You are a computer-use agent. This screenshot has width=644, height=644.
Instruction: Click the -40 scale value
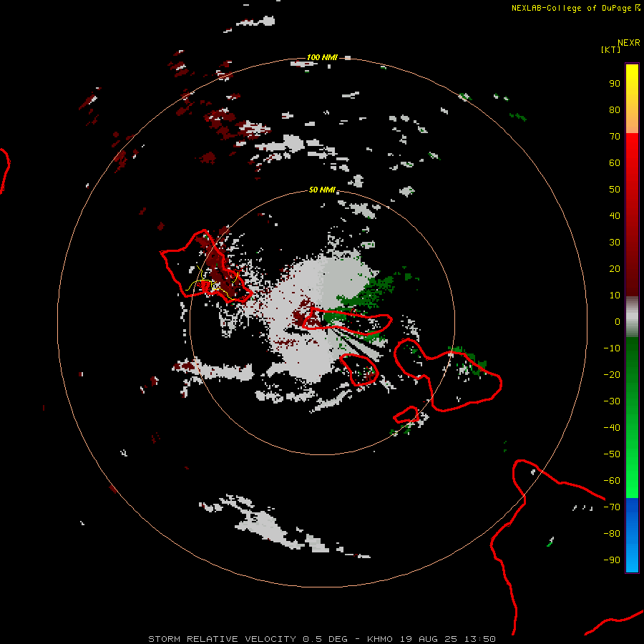pos(612,428)
